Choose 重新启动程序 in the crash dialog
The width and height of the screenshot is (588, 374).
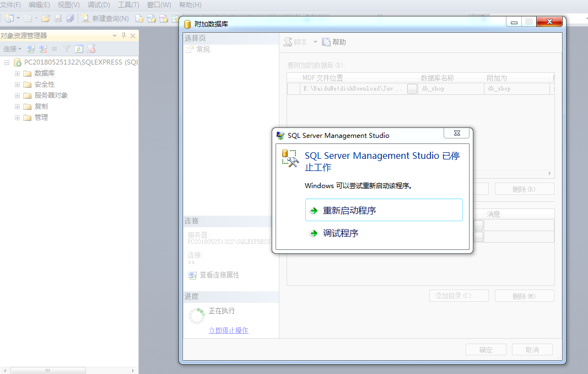point(384,210)
